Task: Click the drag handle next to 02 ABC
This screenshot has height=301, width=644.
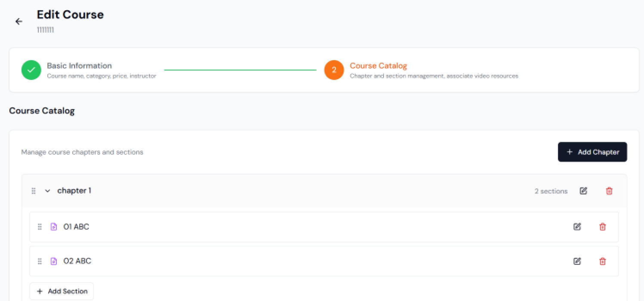Action: (39, 261)
